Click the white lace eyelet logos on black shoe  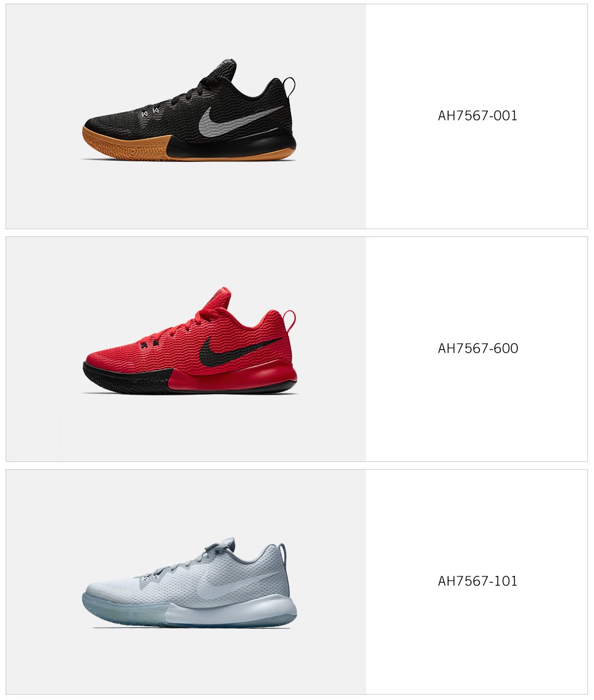coord(150,112)
